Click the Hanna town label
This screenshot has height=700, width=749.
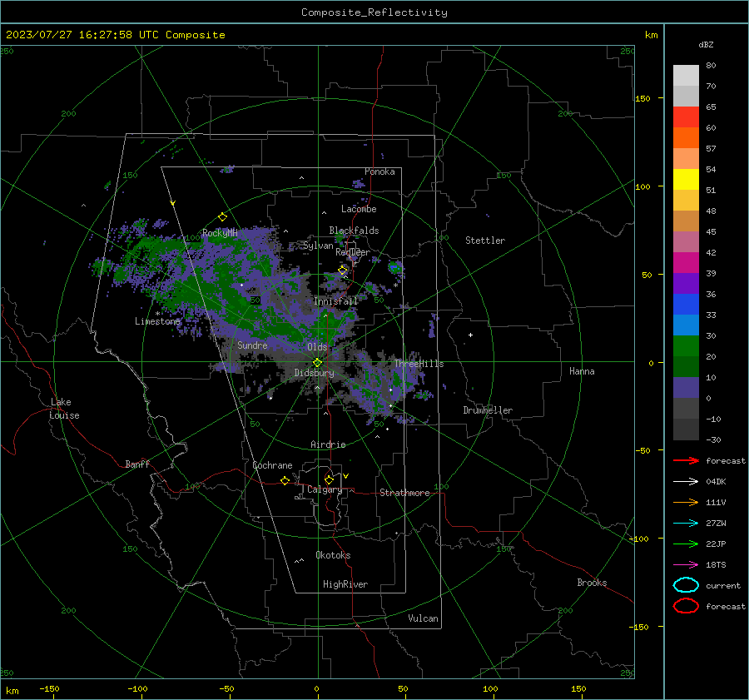(582, 371)
